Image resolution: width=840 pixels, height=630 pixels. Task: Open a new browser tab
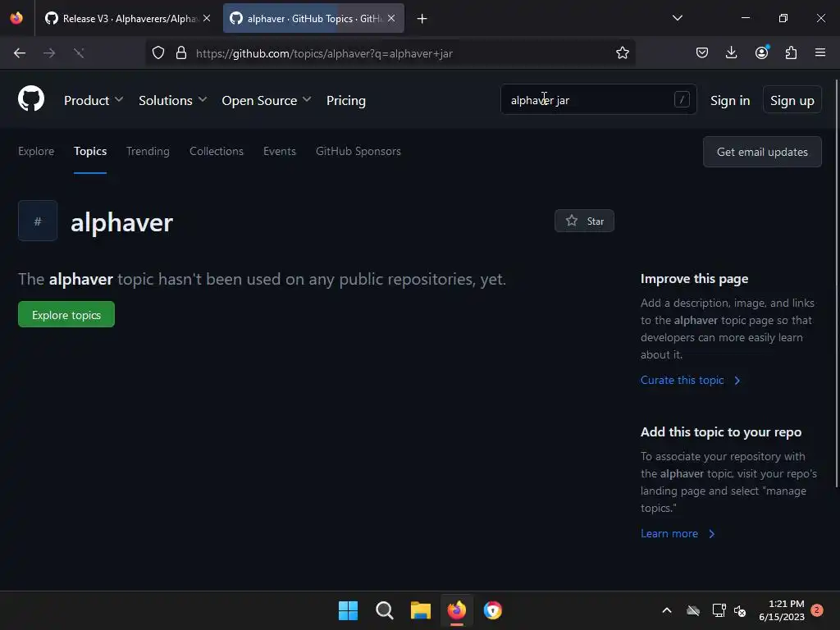pyautogui.click(x=422, y=19)
